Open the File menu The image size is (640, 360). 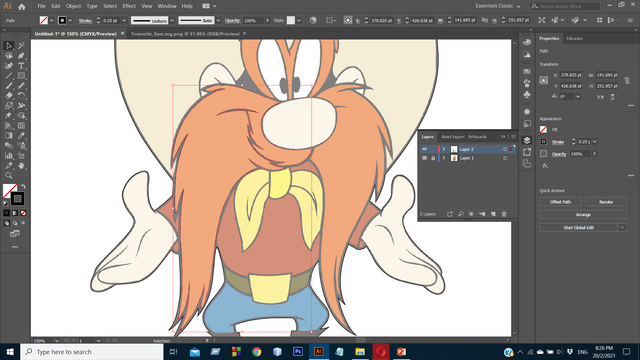[x=42, y=6]
